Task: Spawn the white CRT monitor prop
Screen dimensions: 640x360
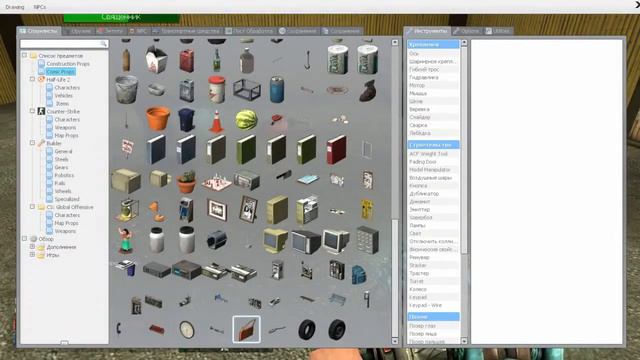Action: click(x=336, y=240)
